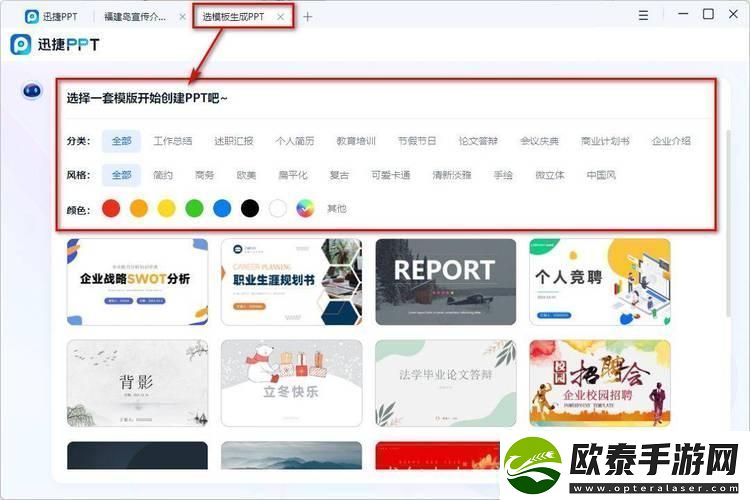Pick the multicolor rainbow swatch
Viewport: 750px width, 500px height.
[305, 209]
